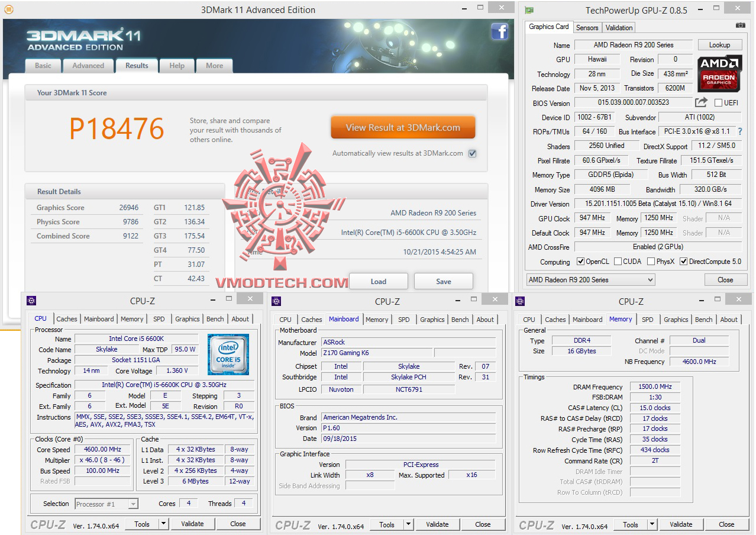This screenshot has width=756, height=535.
Task: Click the P18476 score text
Action: click(117, 128)
